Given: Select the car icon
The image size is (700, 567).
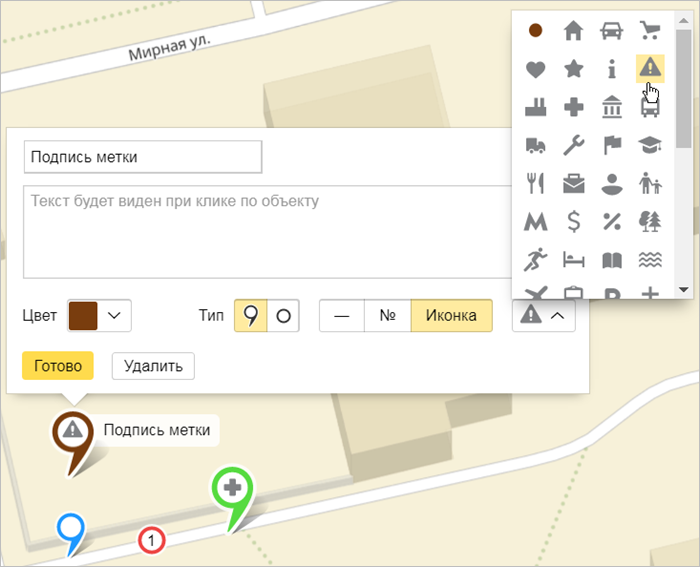Looking at the screenshot, I should (611, 31).
